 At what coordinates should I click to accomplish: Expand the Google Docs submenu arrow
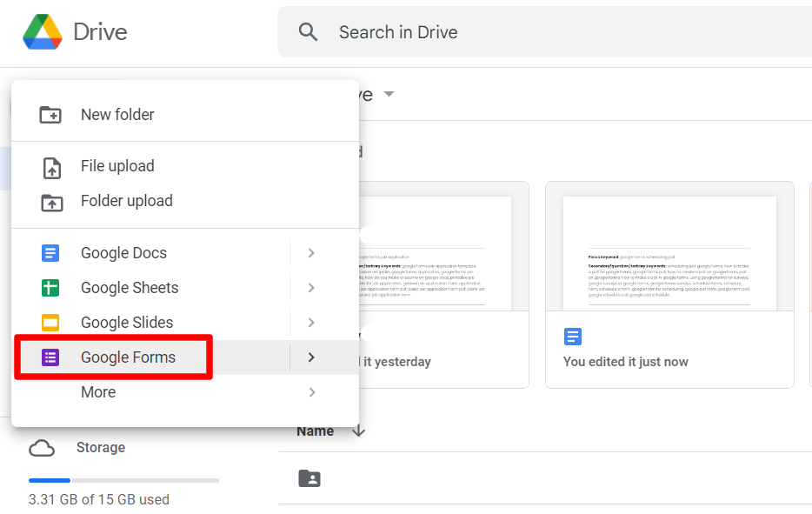pos(311,253)
